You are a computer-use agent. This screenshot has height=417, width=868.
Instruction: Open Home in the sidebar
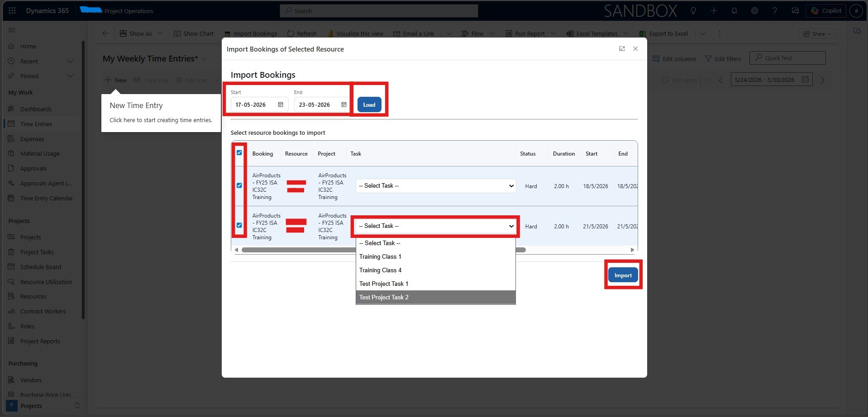pyautogui.click(x=28, y=46)
